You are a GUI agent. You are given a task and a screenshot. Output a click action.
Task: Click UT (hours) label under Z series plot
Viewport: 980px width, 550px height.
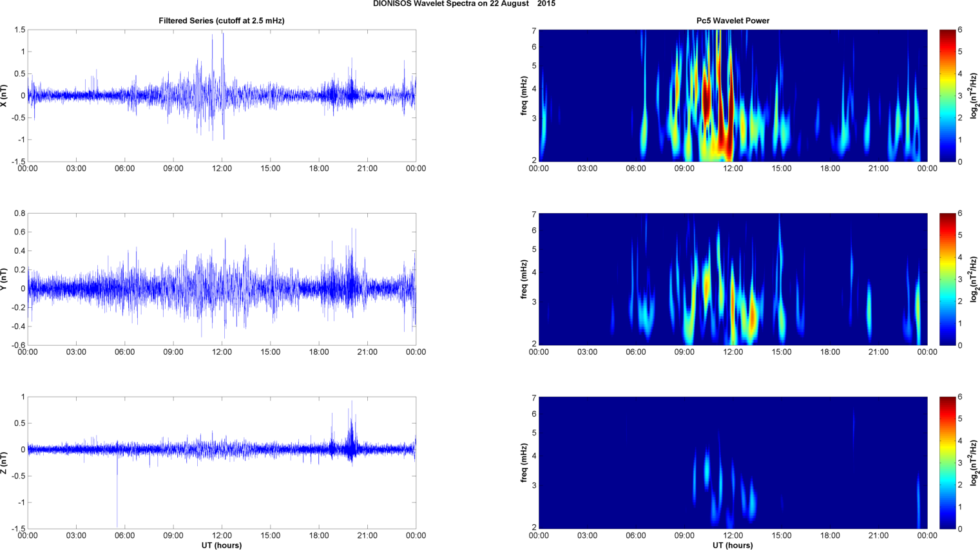(222, 545)
